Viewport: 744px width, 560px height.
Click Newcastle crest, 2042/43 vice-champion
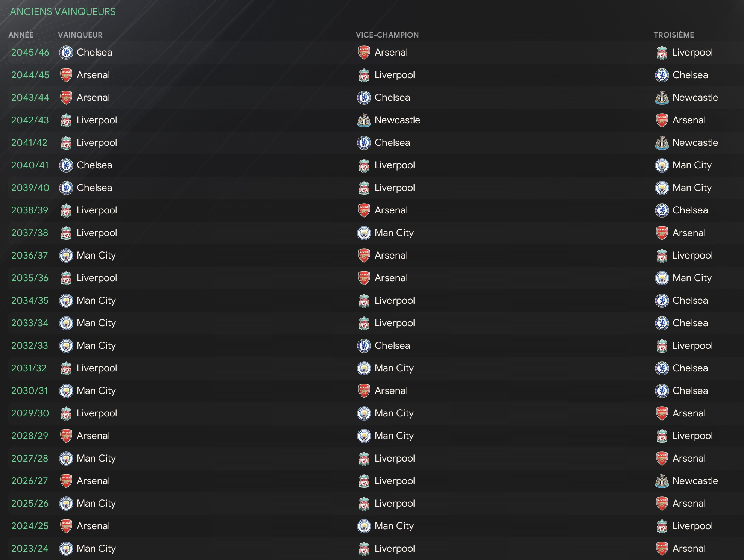[364, 120]
